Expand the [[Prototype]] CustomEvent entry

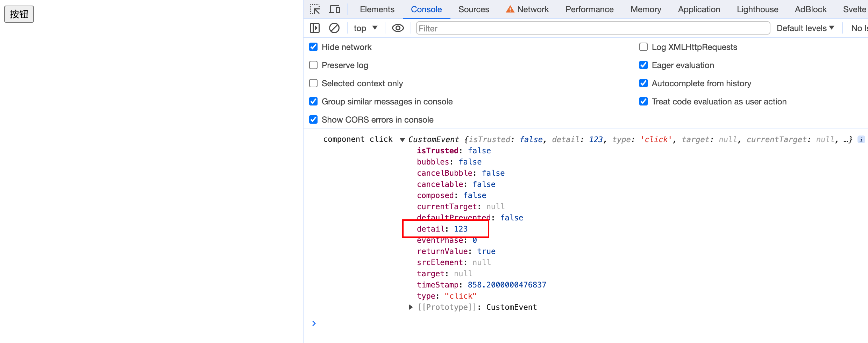point(411,307)
